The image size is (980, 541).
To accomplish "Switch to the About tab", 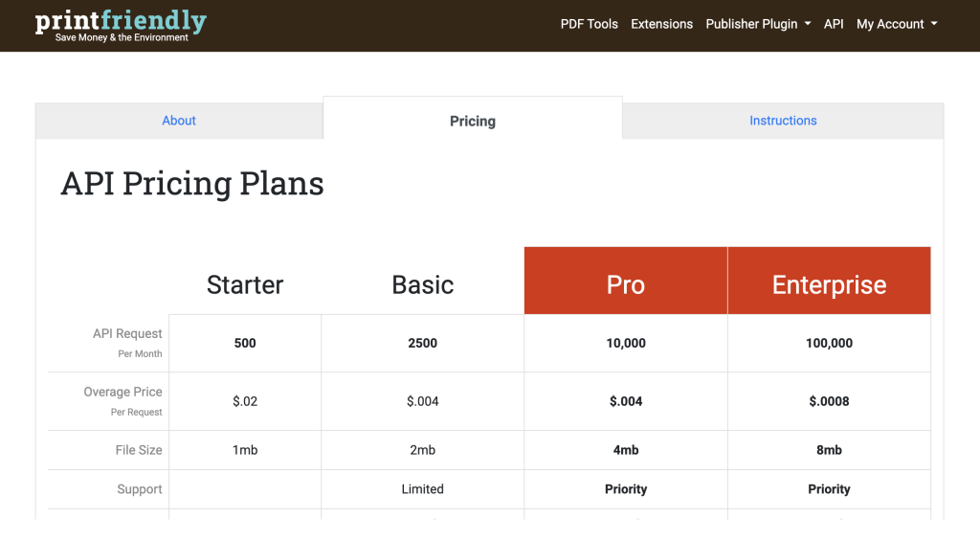I will 179,121.
